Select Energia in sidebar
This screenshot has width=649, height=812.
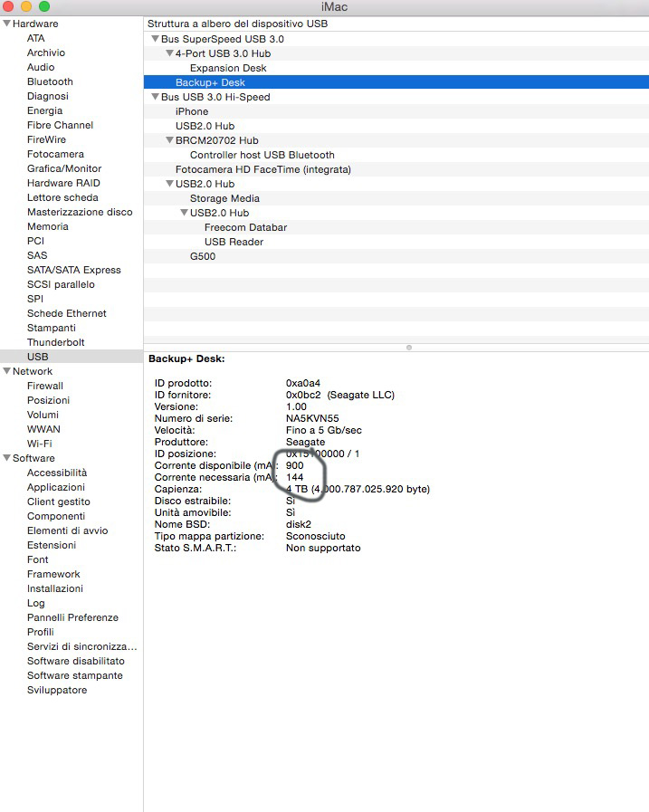44,110
